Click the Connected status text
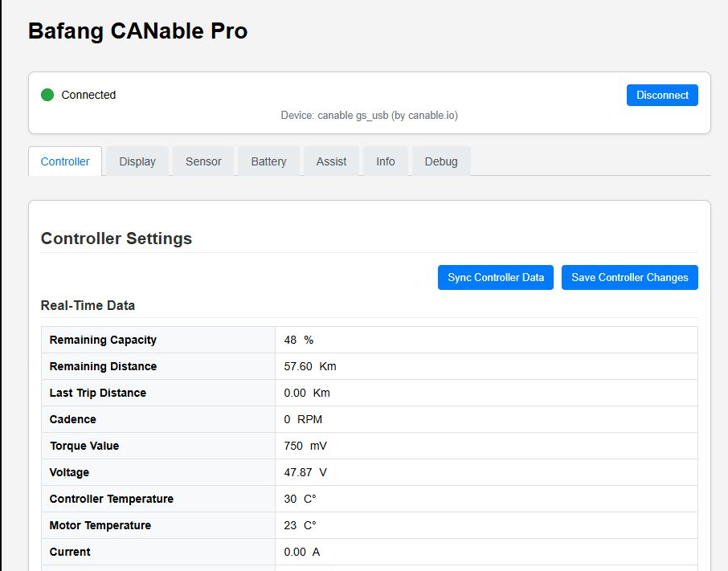Screen dimensions: 728x571 (x=88, y=95)
